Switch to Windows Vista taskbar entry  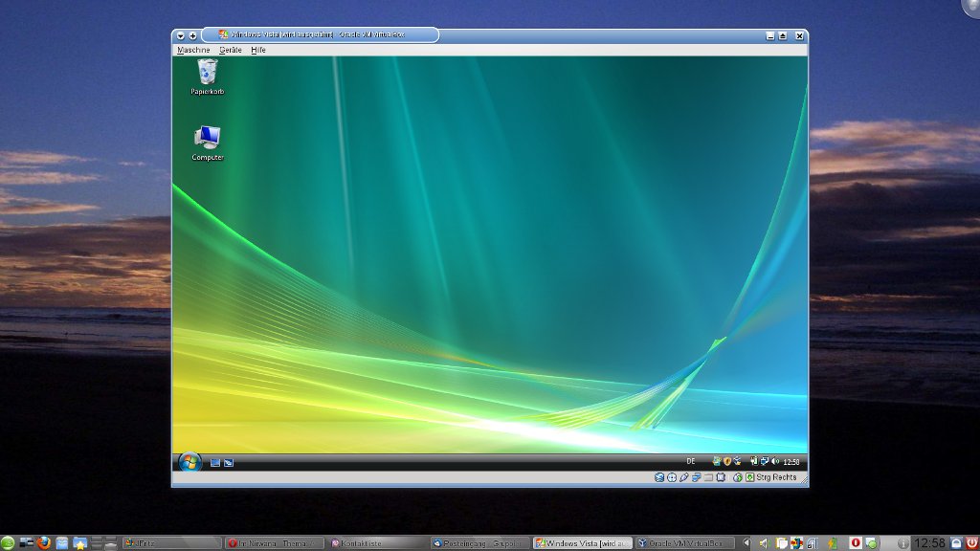click(x=583, y=543)
